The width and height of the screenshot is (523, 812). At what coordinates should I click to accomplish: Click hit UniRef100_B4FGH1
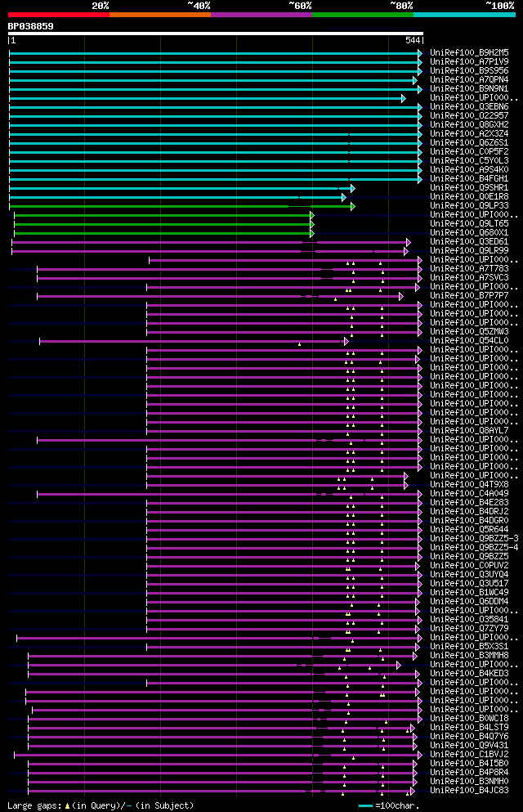[469, 178]
